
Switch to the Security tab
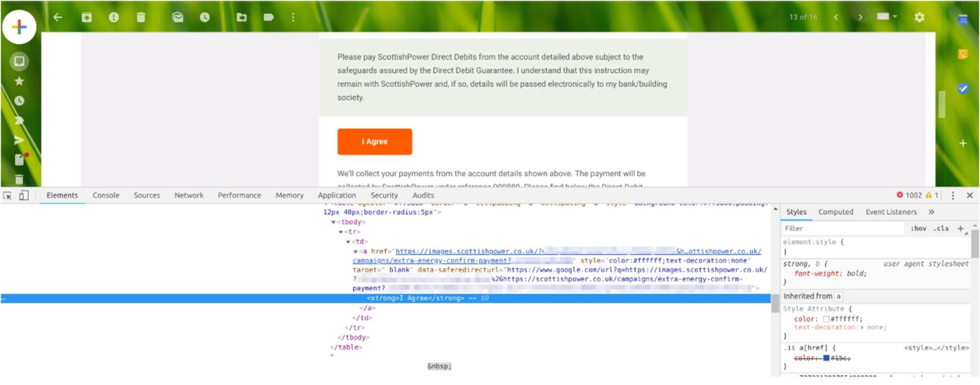(385, 196)
